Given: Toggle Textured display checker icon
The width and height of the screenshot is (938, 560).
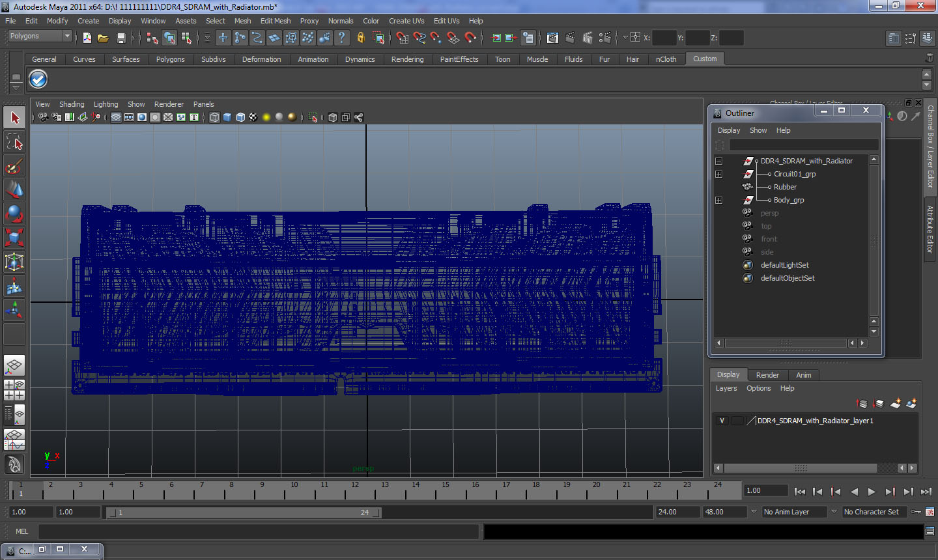Looking at the screenshot, I should pyautogui.click(x=253, y=117).
